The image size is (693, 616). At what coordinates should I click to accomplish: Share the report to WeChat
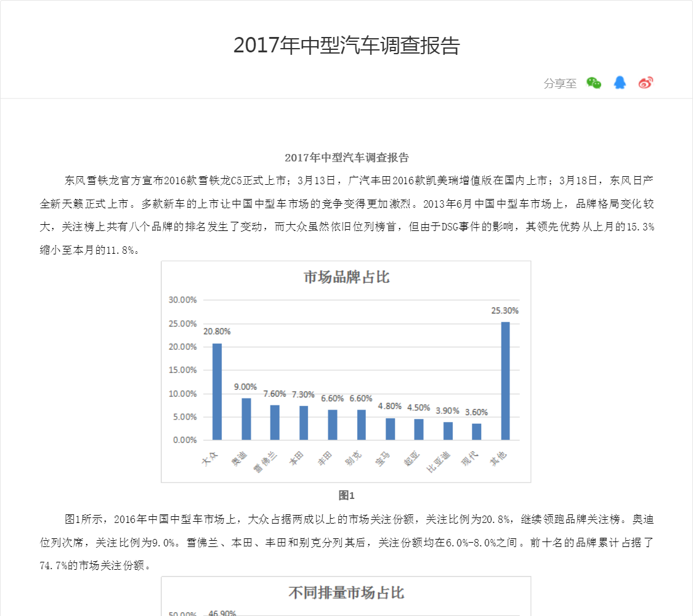click(594, 83)
